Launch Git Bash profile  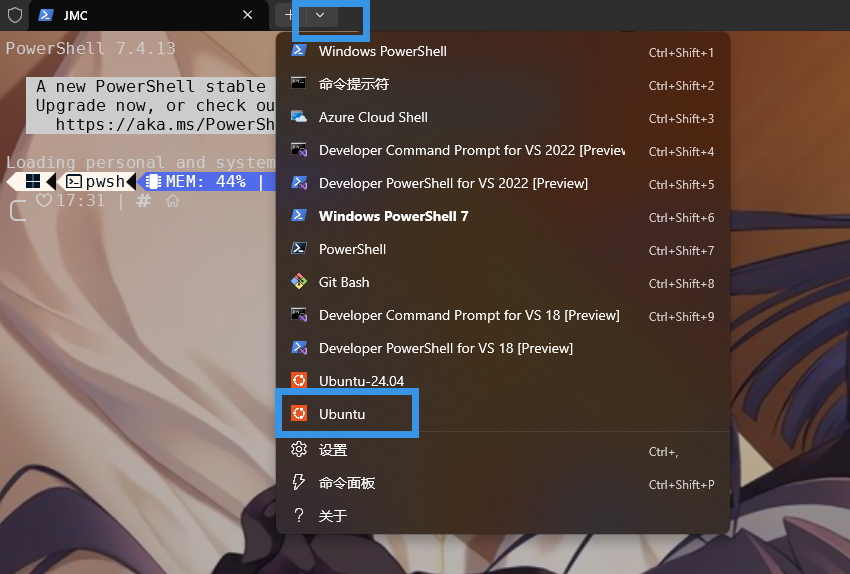coord(503,282)
